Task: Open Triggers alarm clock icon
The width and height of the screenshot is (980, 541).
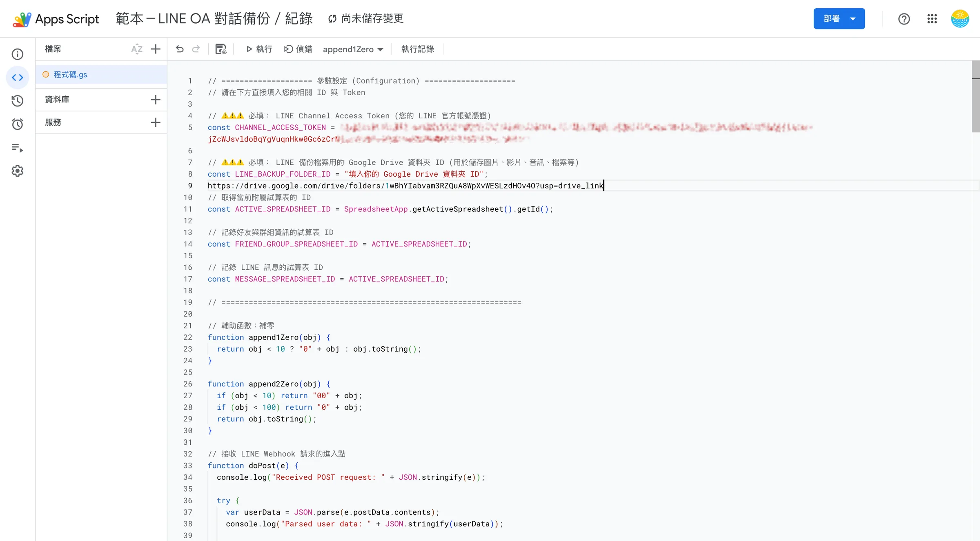Action: (x=17, y=124)
